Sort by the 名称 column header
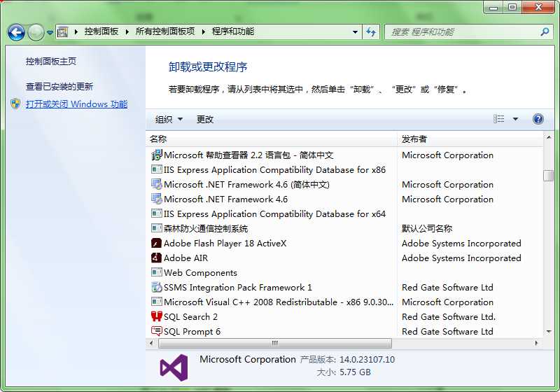This screenshot has width=560, height=392. (272, 139)
